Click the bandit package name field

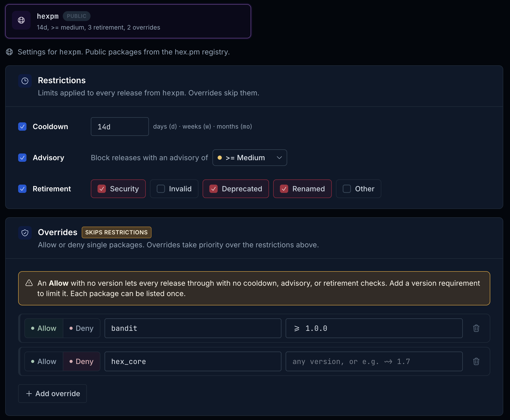(x=193, y=328)
